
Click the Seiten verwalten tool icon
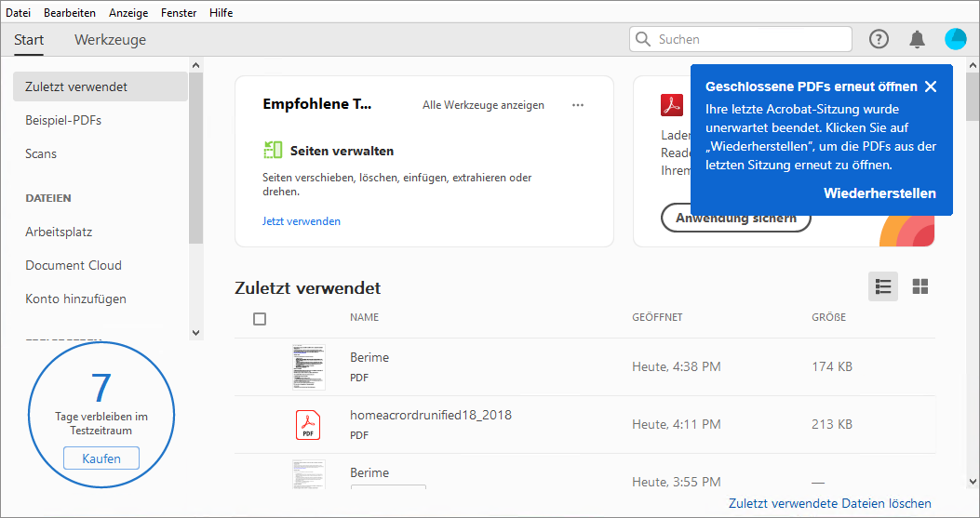point(273,150)
